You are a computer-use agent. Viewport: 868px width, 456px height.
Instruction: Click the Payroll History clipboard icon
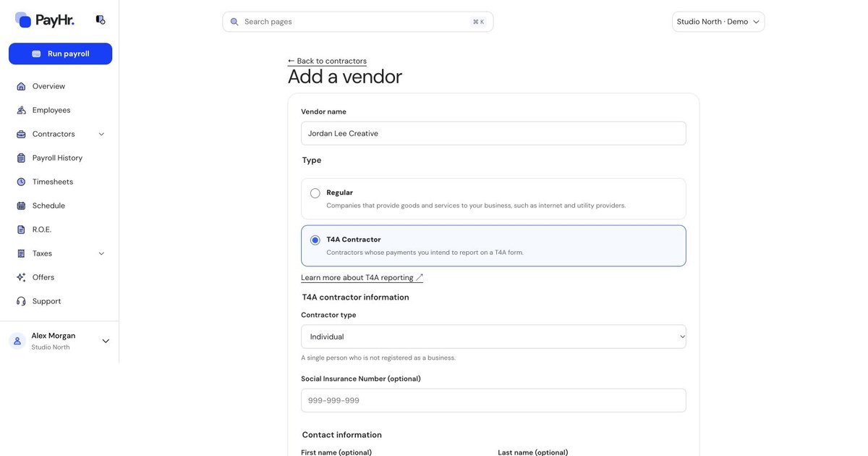click(21, 158)
